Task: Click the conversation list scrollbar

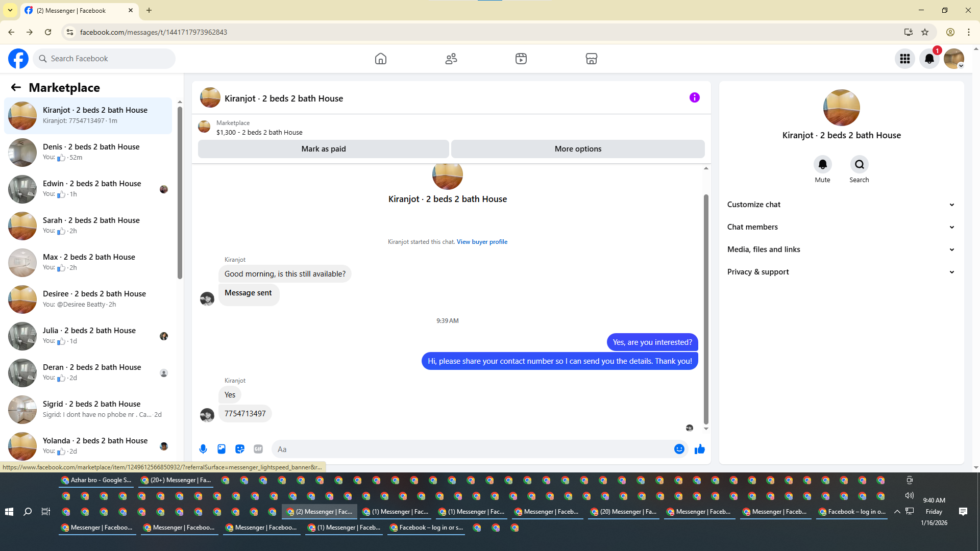Action: click(180, 194)
